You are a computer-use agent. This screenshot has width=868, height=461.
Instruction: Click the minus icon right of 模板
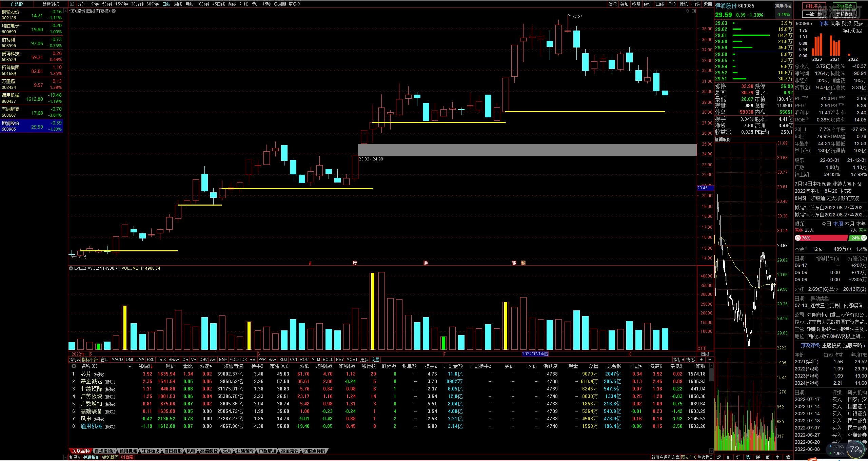[709, 360]
